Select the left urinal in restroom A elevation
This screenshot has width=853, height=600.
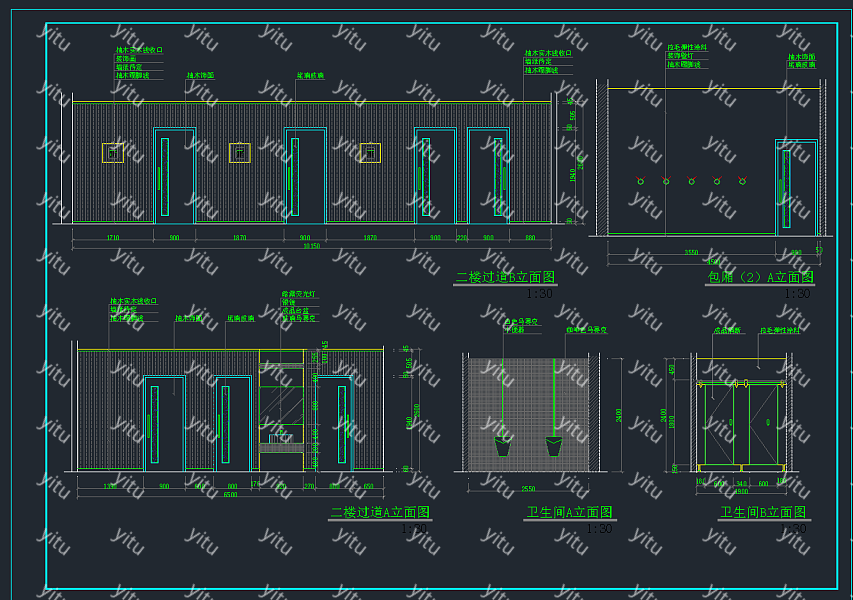pos(502,445)
